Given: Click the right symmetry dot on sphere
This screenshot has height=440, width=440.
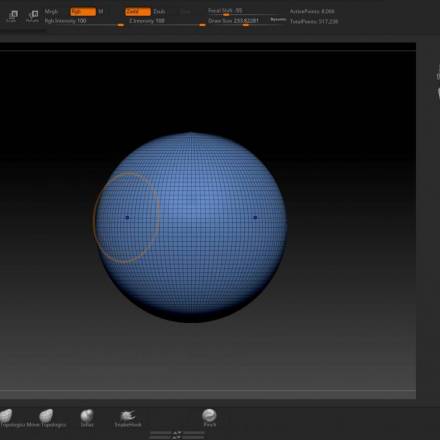Looking at the screenshot, I should [x=255, y=217].
